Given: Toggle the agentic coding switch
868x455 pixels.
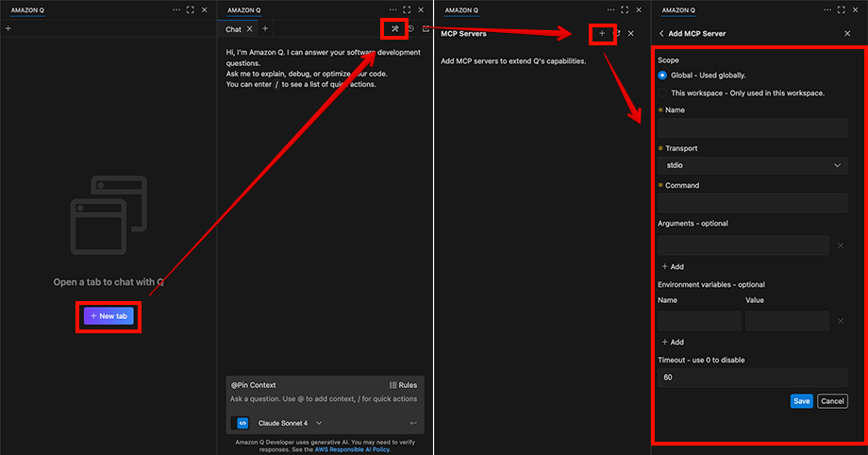Looking at the screenshot, I should pyautogui.click(x=240, y=423).
